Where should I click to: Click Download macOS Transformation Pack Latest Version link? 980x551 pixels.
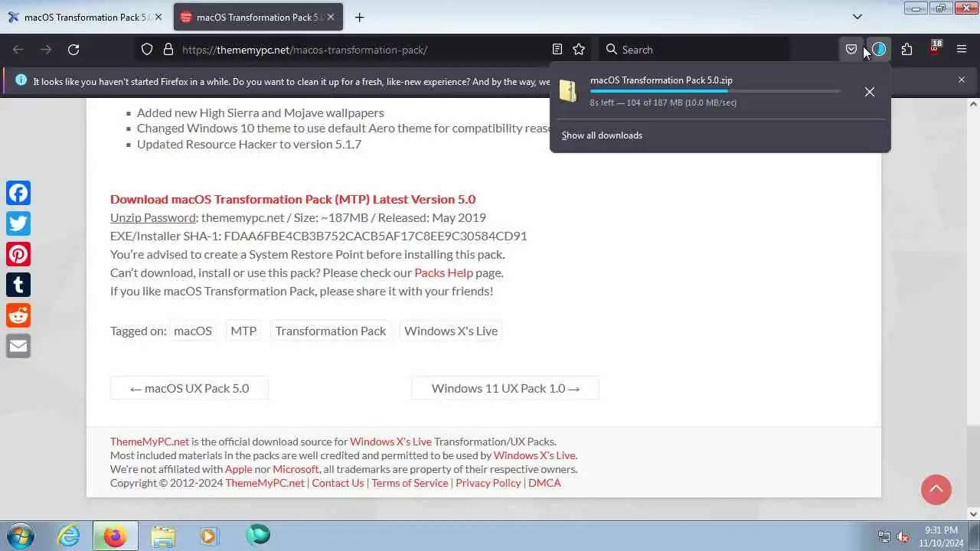[292, 199]
